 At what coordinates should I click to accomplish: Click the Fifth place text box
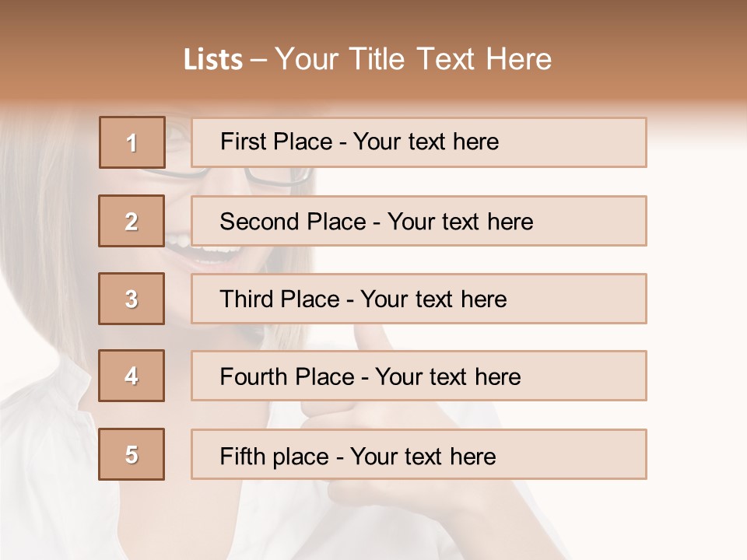(x=419, y=455)
